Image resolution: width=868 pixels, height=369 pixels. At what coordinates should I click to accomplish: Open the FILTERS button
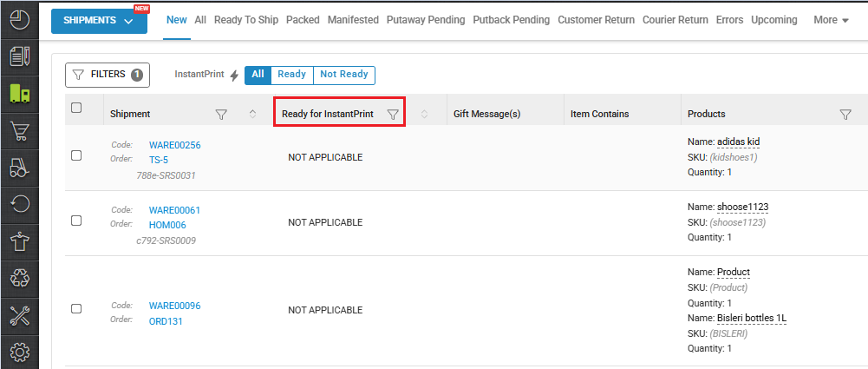tap(108, 76)
